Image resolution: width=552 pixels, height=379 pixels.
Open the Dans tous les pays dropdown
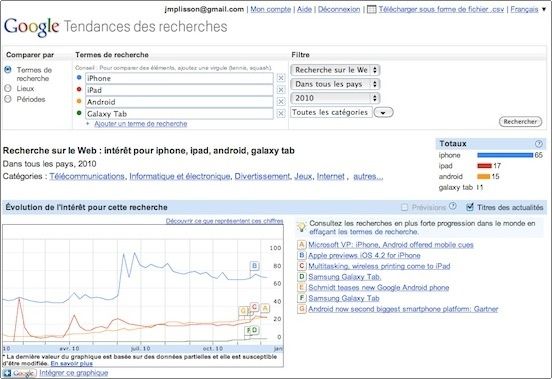pos(335,84)
